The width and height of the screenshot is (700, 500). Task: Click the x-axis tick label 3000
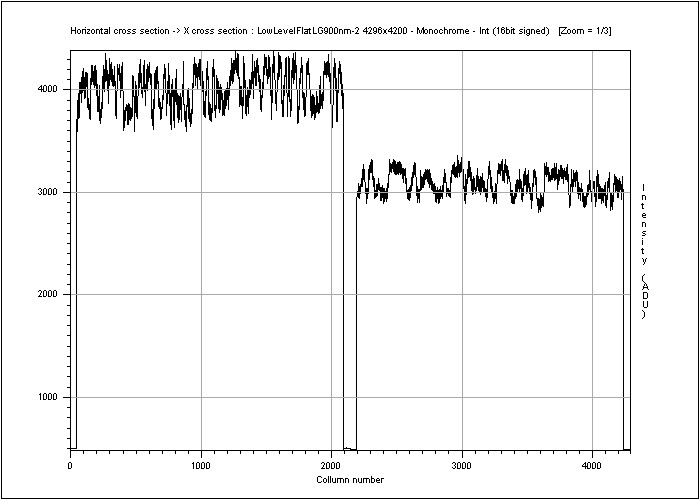(462, 465)
